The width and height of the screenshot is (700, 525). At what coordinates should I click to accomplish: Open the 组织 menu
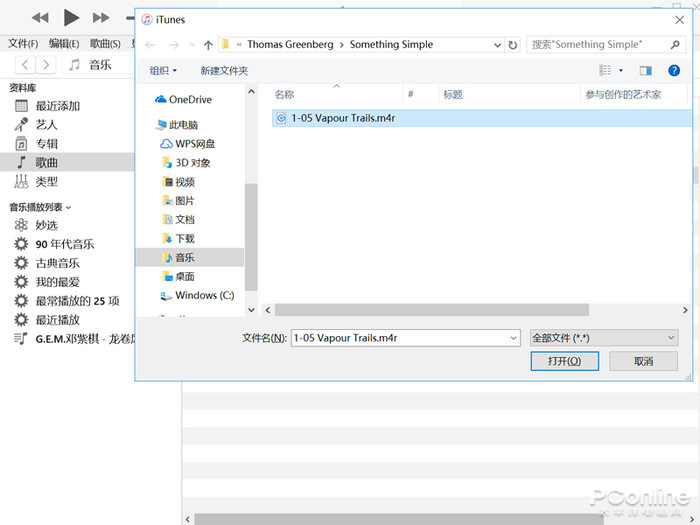pyautogui.click(x=163, y=71)
